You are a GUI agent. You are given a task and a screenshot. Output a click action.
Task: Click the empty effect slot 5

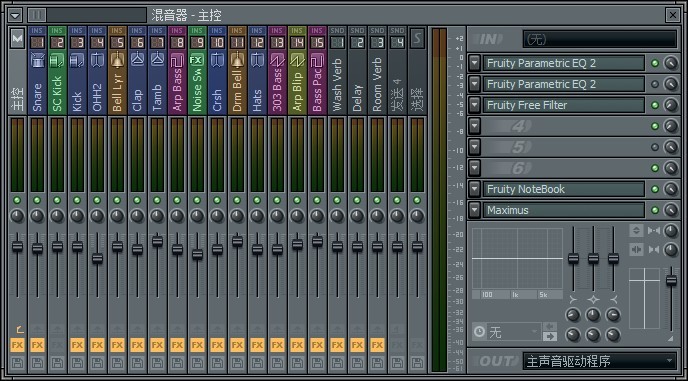(564, 147)
